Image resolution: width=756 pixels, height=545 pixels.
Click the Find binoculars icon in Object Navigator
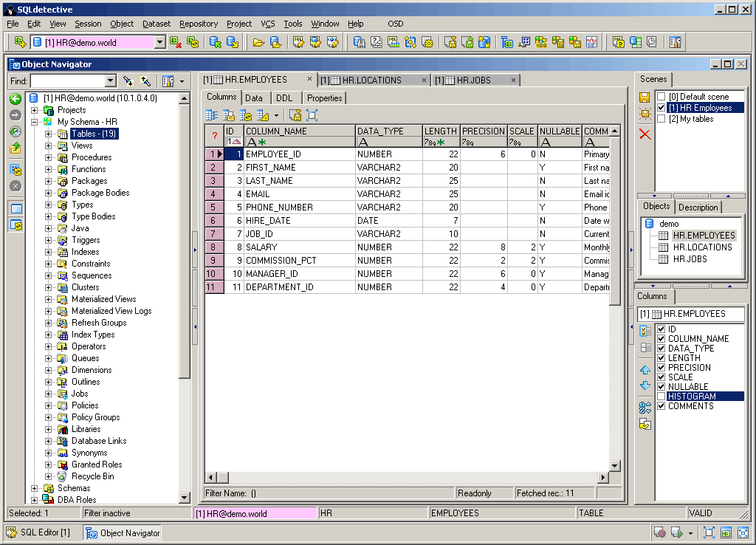click(128, 80)
